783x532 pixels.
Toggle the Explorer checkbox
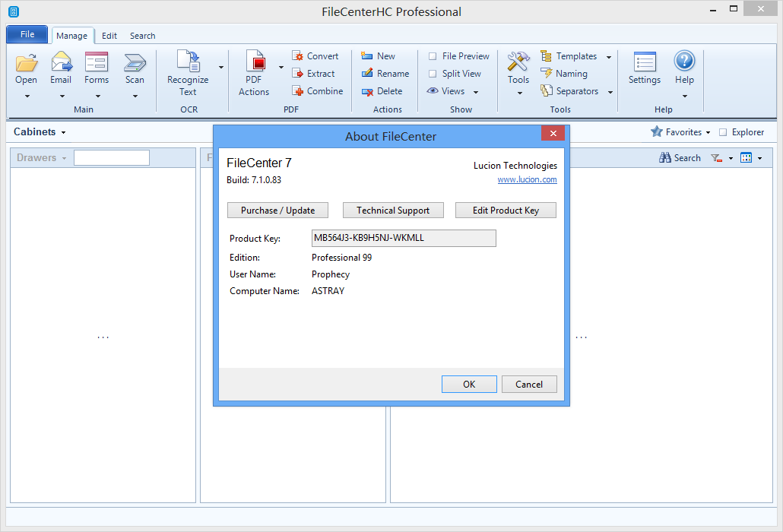point(723,132)
